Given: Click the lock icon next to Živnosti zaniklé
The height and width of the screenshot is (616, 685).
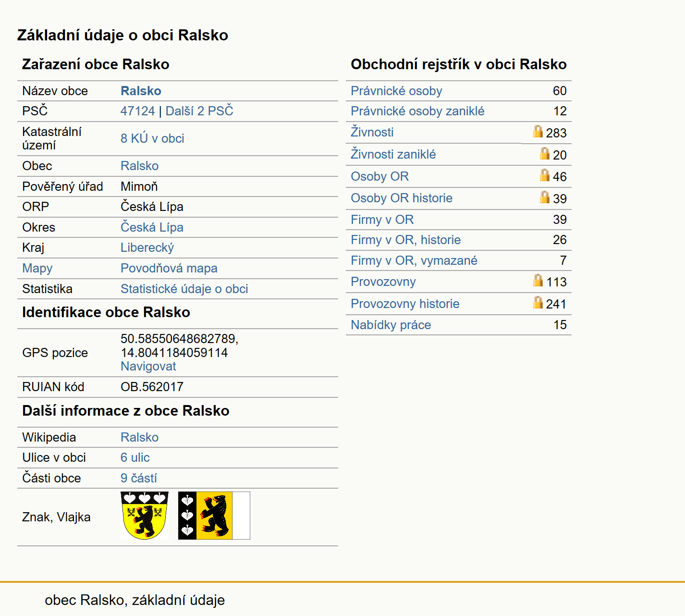Looking at the screenshot, I should 545,153.
